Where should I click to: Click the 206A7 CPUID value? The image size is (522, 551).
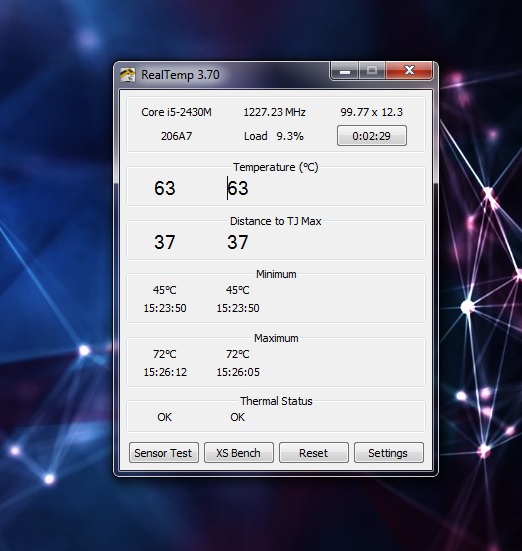pos(176,136)
